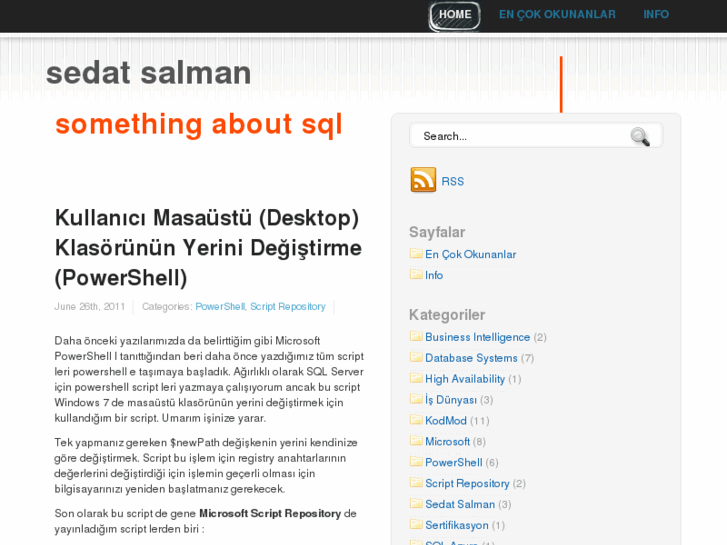The height and width of the screenshot is (545, 727).
Task: Open Business Intelligence category link
Action: pos(477,337)
